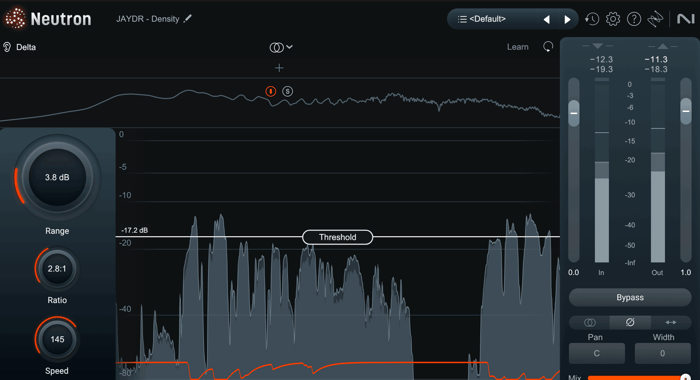Click the output meter up triangle

662,46
